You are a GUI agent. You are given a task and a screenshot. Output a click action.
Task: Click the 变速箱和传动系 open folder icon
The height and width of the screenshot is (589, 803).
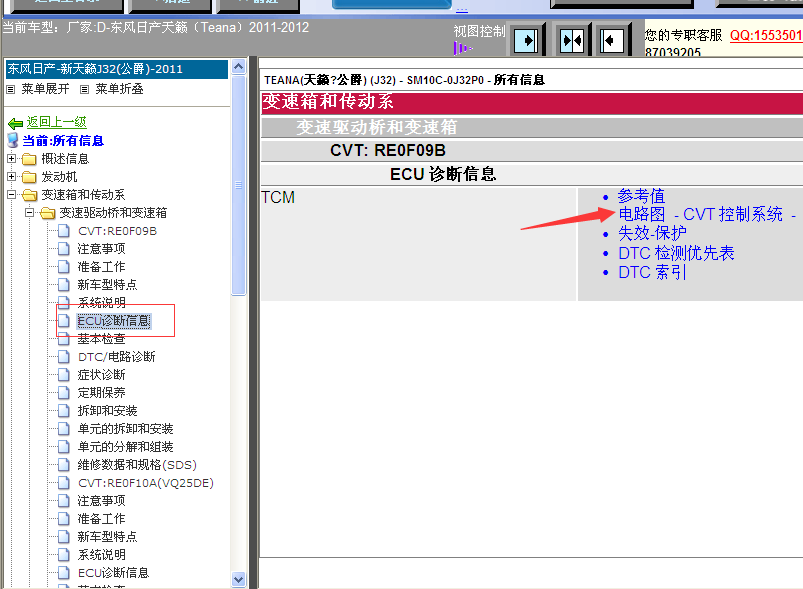(x=30, y=195)
